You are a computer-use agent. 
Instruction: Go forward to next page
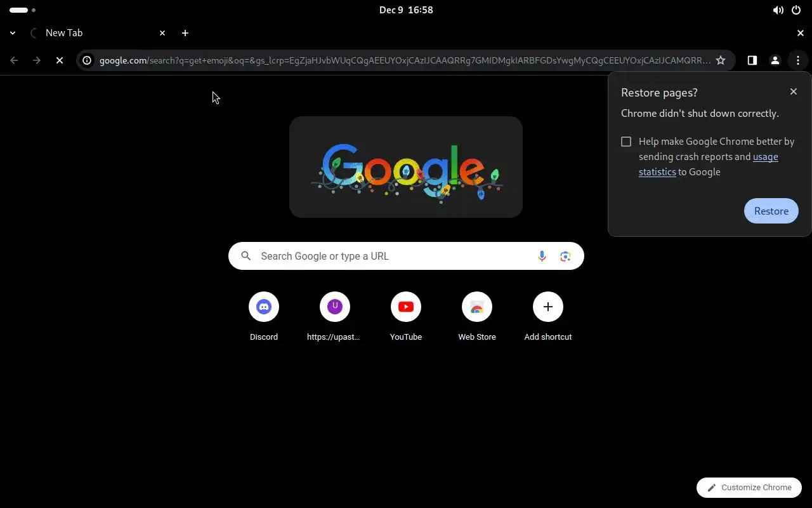pos(37,60)
